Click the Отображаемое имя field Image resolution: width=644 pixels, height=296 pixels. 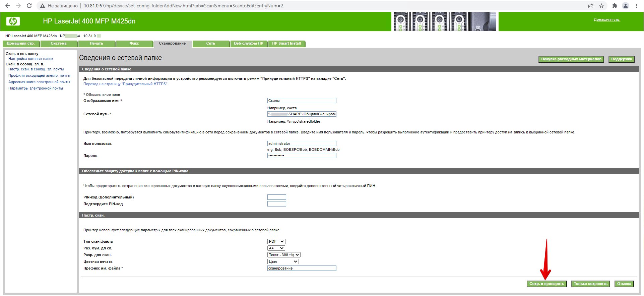302,101
